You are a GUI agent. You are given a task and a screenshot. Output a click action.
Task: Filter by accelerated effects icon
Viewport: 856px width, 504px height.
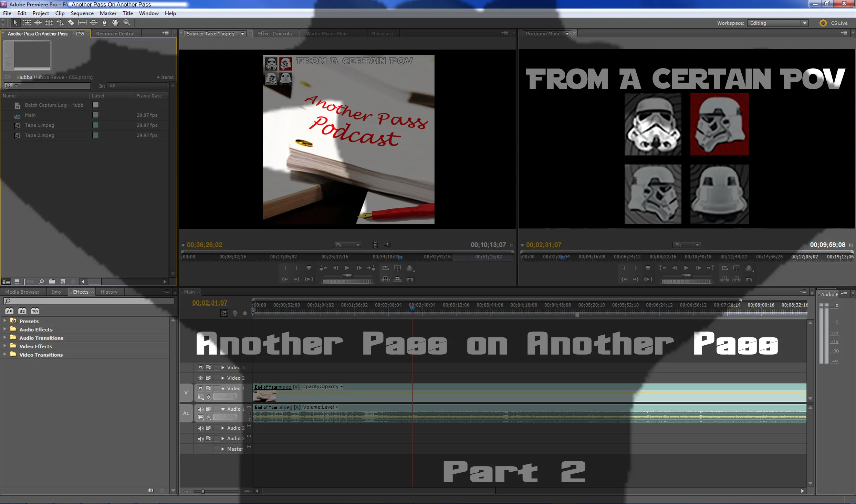[9, 311]
